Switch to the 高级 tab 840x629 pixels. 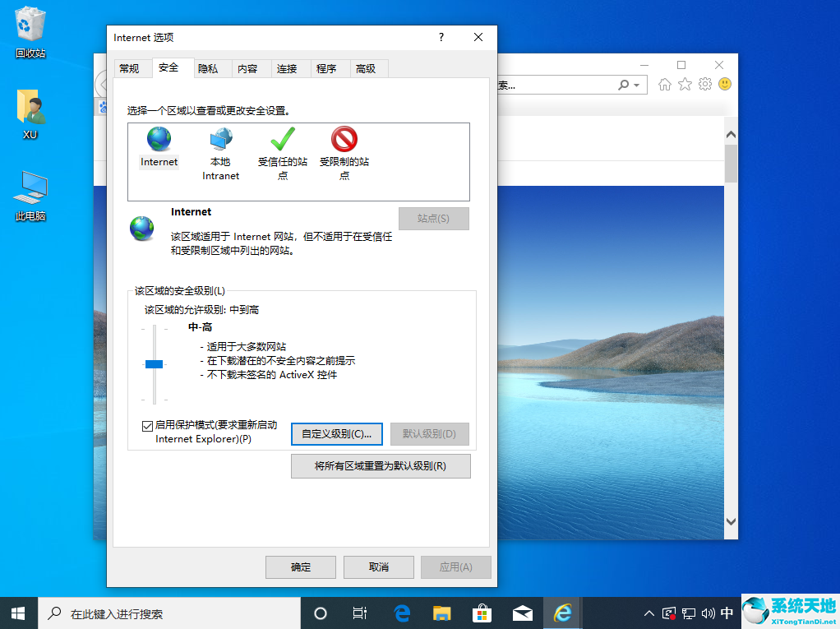pyautogui.click(x=368, y=68)
